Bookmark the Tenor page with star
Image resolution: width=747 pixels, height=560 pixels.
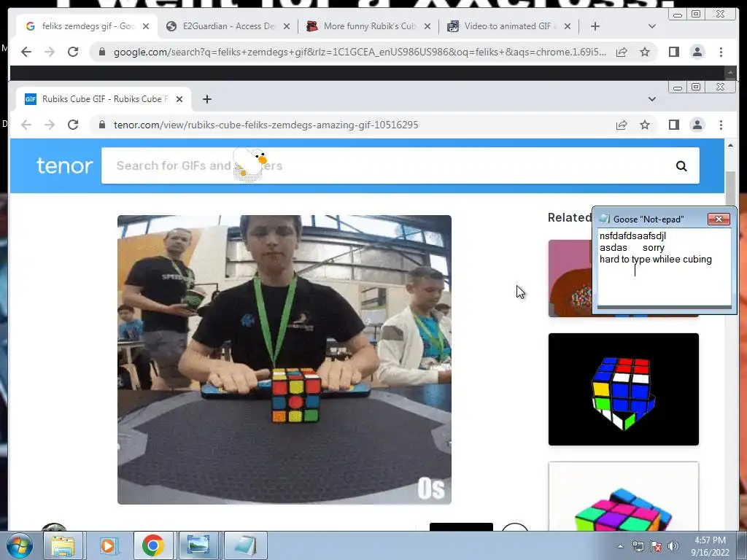[x=645, y=125]
